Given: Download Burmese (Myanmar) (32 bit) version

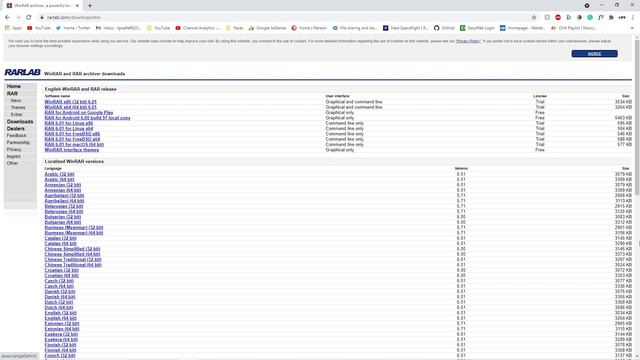Looking at the screenshot, I should point(74,228).
